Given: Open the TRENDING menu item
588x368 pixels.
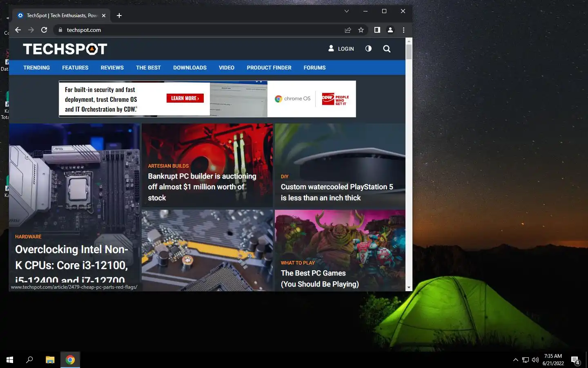Looking at the screenshot, I should point(36,68).
